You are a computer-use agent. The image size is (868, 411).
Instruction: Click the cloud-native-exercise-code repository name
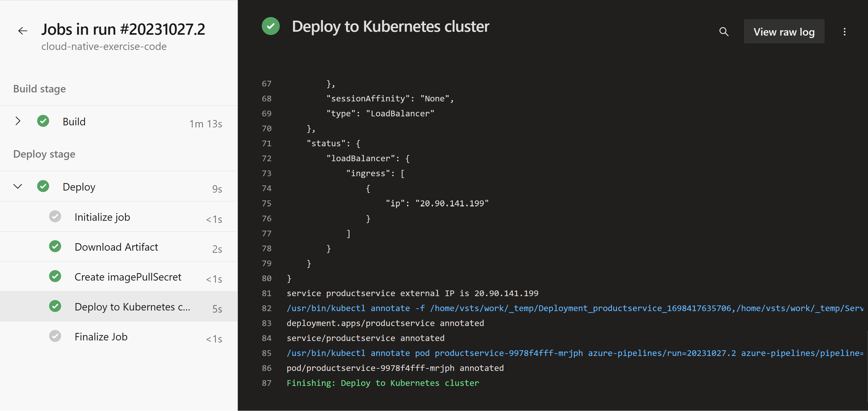104,46
